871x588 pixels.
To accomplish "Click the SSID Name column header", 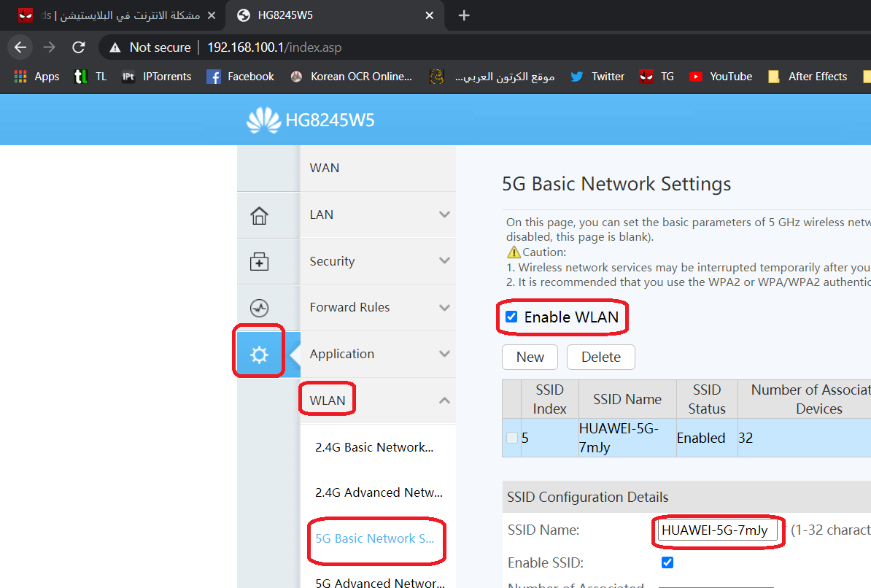I will pyautogui.click(x=627, y=399).
